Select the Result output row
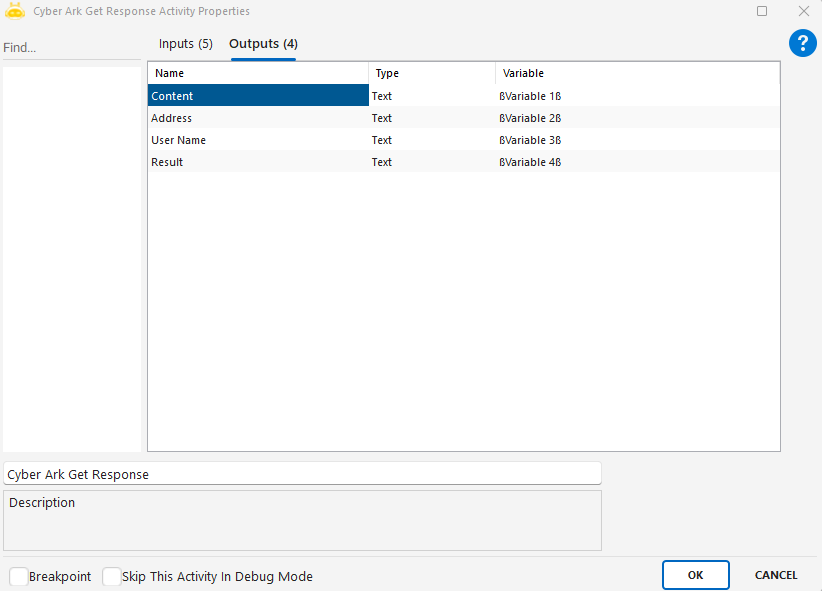Image resolution: width=822 pixels, height=591 pixels. click(258, 162)
